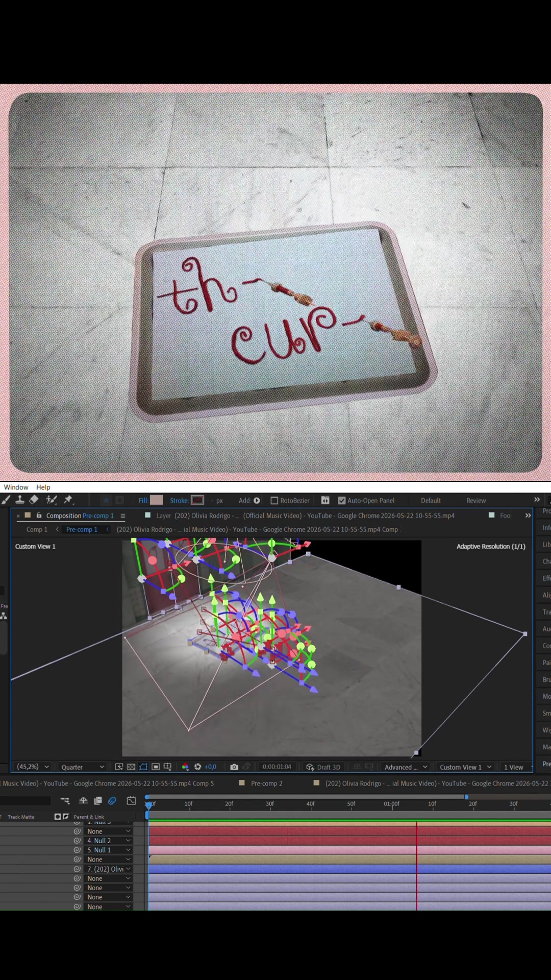The width and height of the screenshot is (551, 980).
Task: Open the magnification dropdown showing 45,2%
Action: [x=33, y=767]
